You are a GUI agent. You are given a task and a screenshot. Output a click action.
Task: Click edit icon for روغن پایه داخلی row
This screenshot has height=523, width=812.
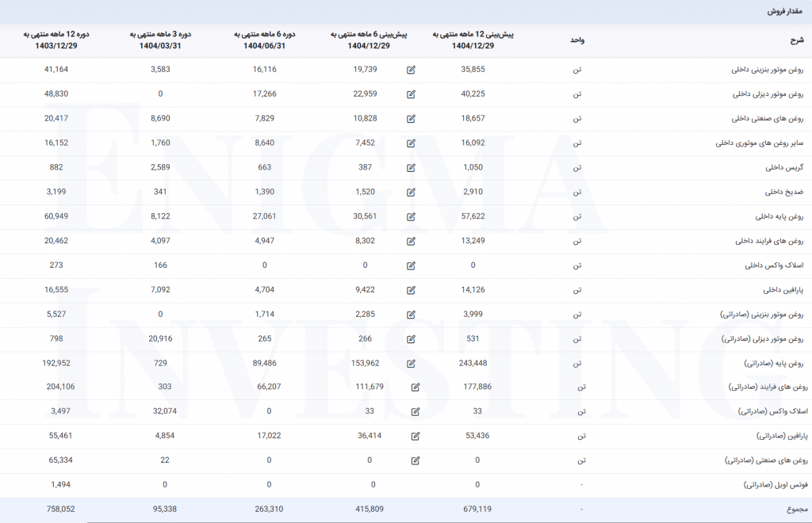411,217
